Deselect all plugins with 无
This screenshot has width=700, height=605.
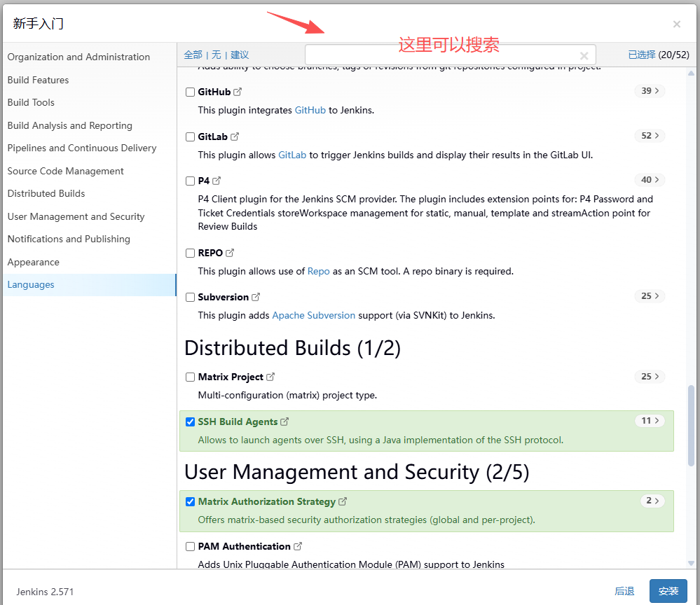pos(216,55)
